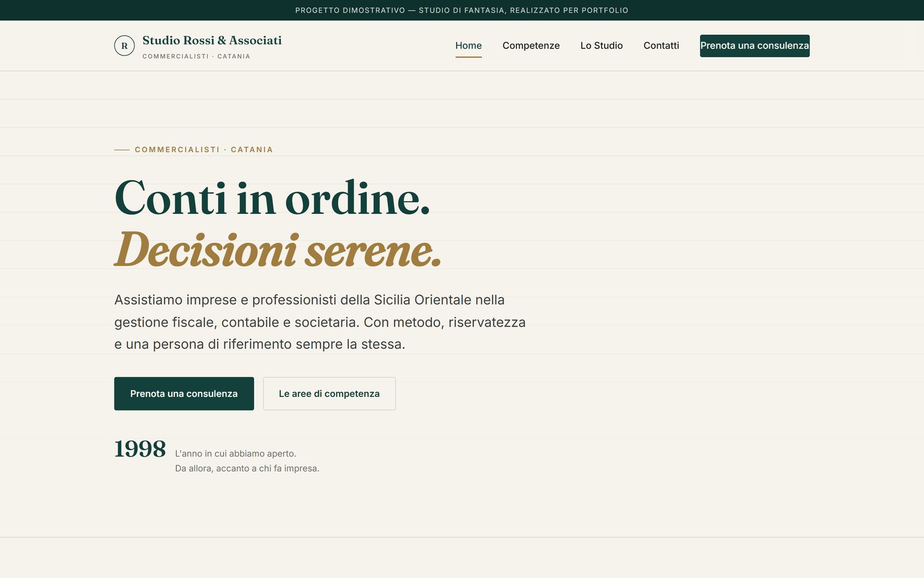Open Le aree di competenza button
Image resolution: width=924 pixels, height=578 pixels.
329,394
